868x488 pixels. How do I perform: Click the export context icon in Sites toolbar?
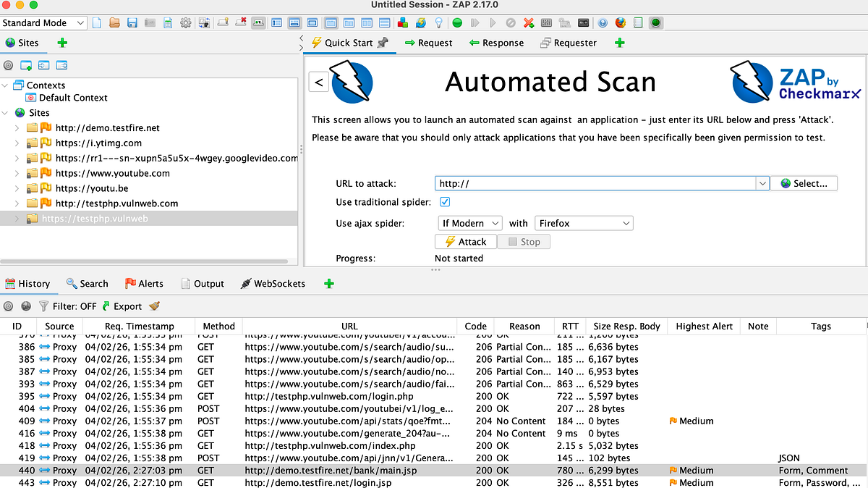tap(62, 65)
